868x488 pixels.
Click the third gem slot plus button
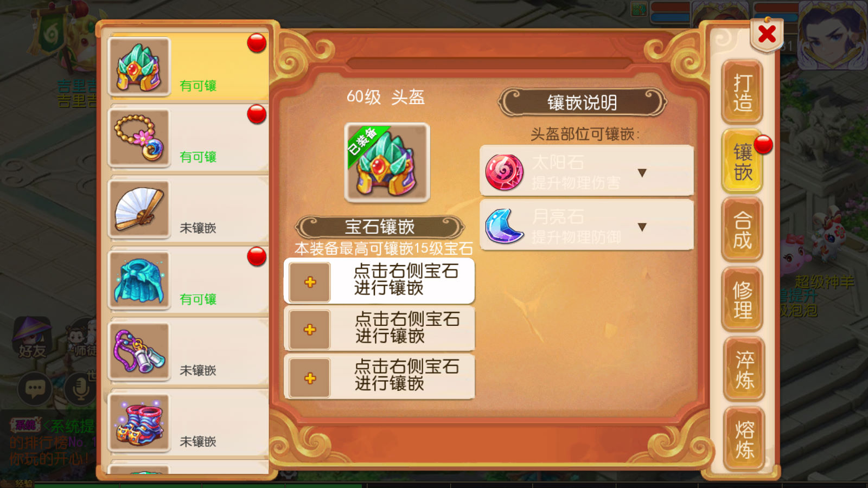pyautogui.click(x=310, y=378)
